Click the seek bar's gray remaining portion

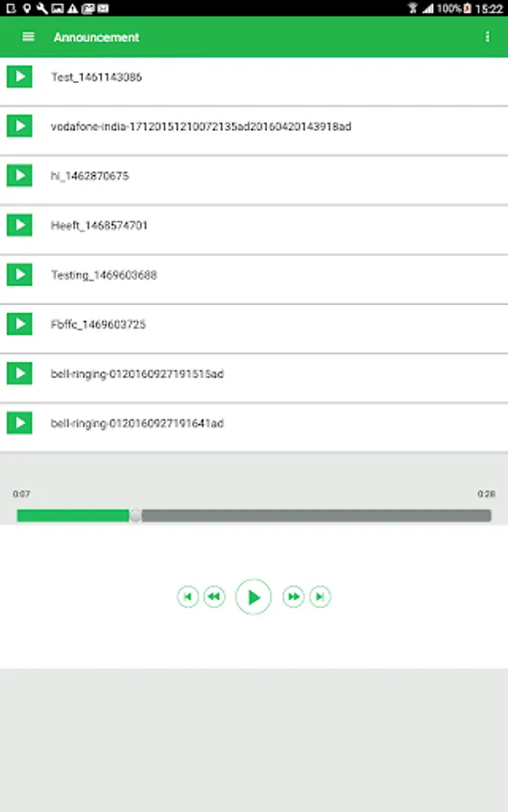coord(317,515)
